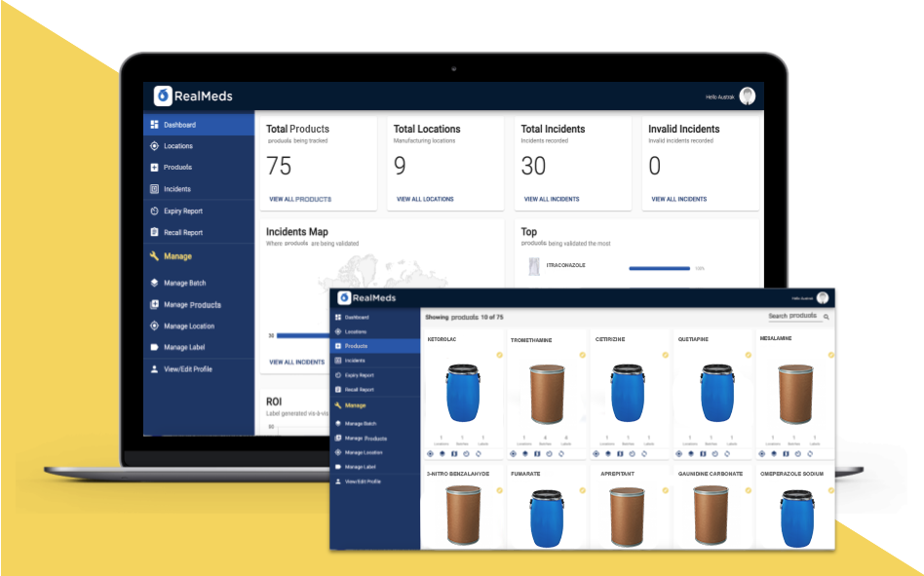Screen dimensions: 924x576
Task: Click the blue bar labeled 30 in Incidents Map
Action: [303, 335]
